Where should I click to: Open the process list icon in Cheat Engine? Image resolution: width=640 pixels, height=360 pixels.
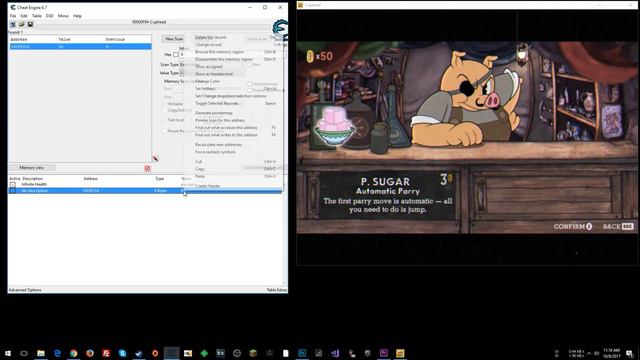(x=13, y=24)
